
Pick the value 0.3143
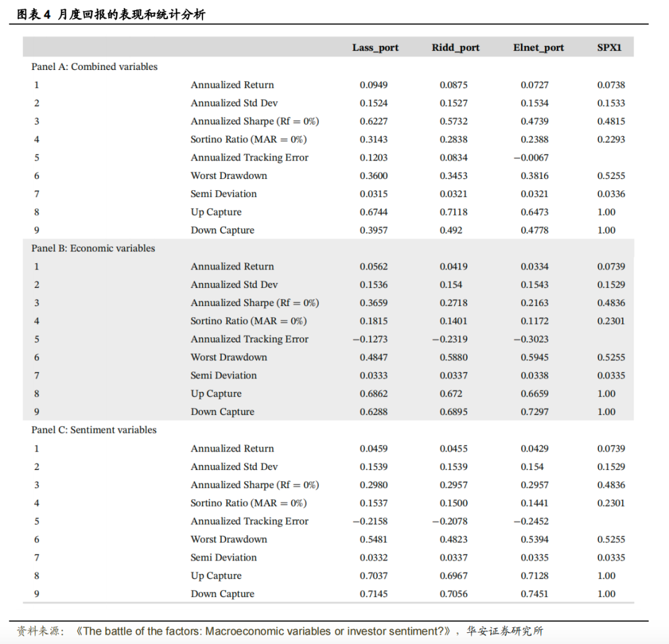pos(374,139)
